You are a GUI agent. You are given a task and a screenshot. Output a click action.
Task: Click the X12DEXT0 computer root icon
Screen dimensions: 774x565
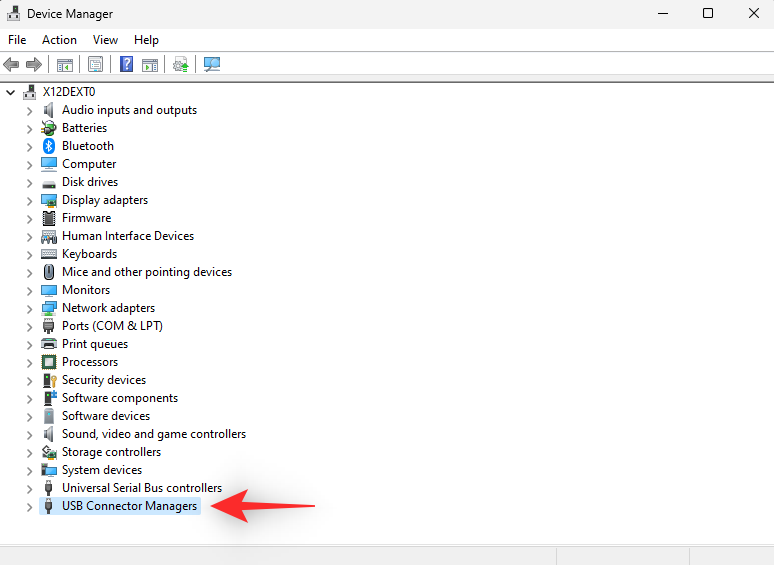(30, 92)
